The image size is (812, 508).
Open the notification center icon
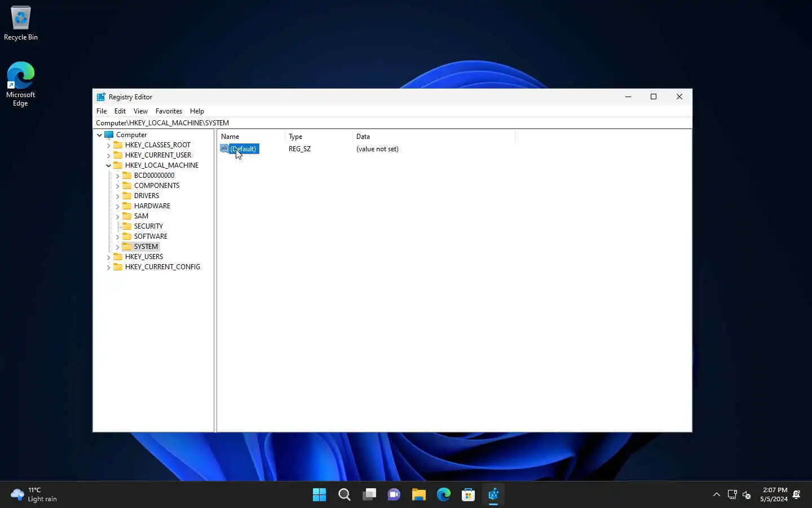pyautogui.click(x=797, y=495)
